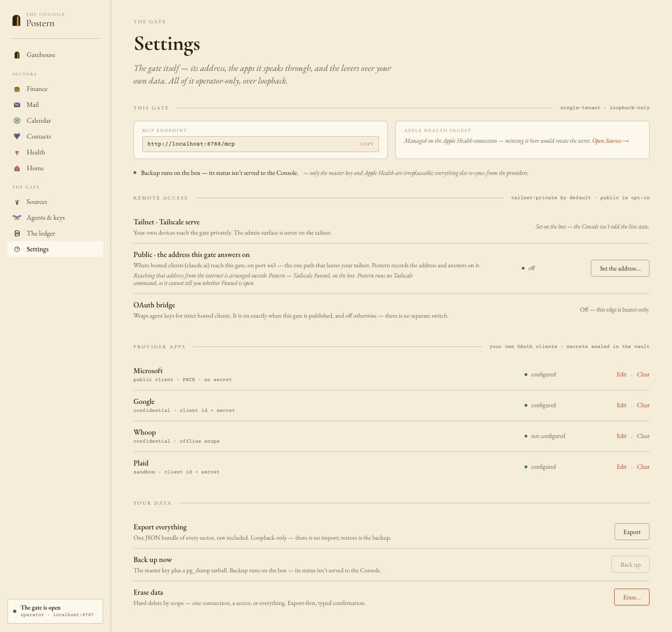
Task: Click the Erase data title
Action: pos(148,592)
